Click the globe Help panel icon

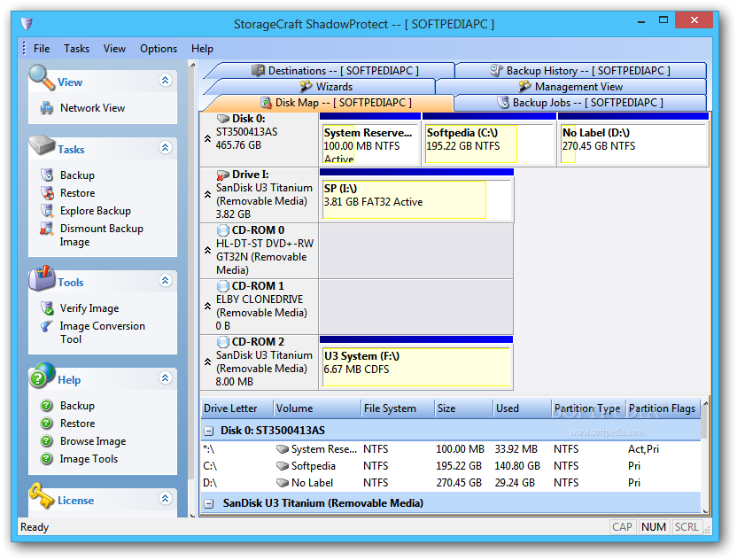pyautogui.click(x=43, y=376)
